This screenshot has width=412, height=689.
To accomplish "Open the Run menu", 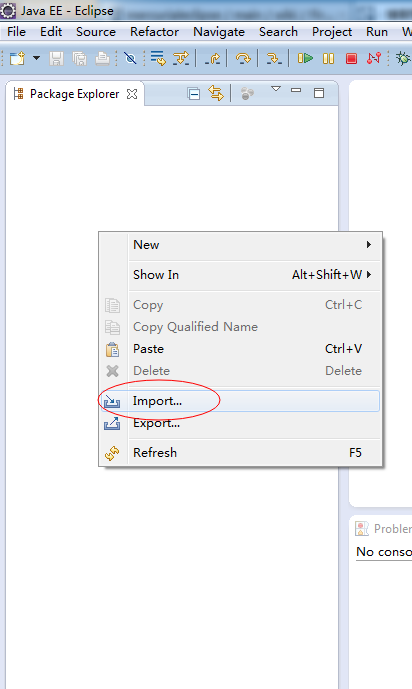I will coord(377,32).
